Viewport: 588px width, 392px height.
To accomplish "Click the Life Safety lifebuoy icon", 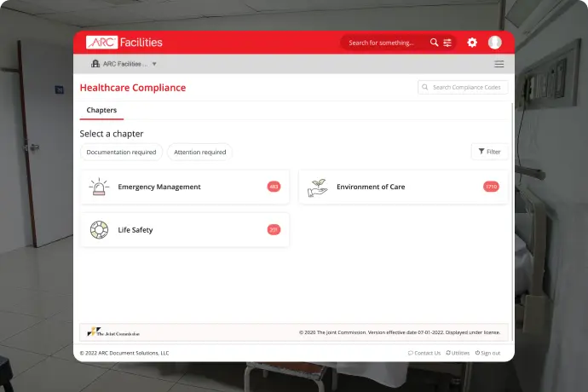I will tap(100, 229).
